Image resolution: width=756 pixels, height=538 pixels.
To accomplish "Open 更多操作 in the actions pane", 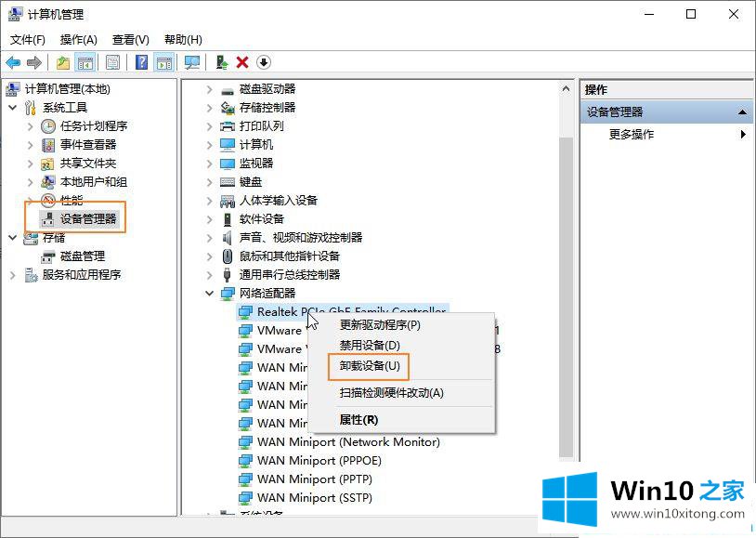I will pyautogui.click(x=632, y=135).
